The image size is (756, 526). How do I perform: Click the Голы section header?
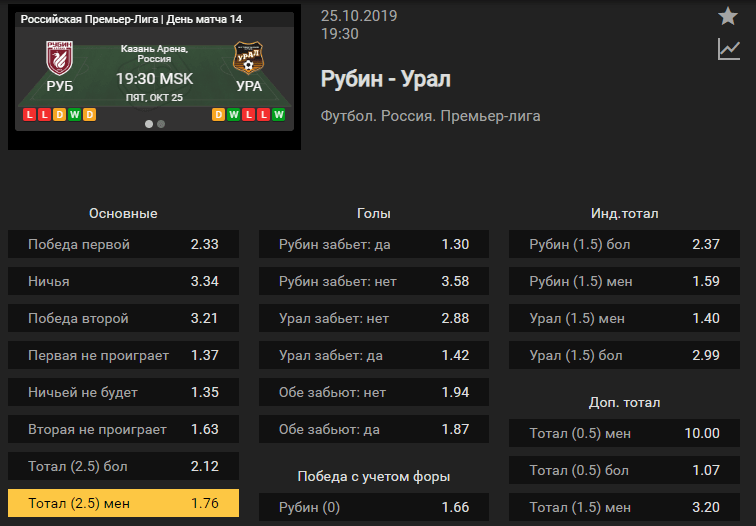coord(374,214)
